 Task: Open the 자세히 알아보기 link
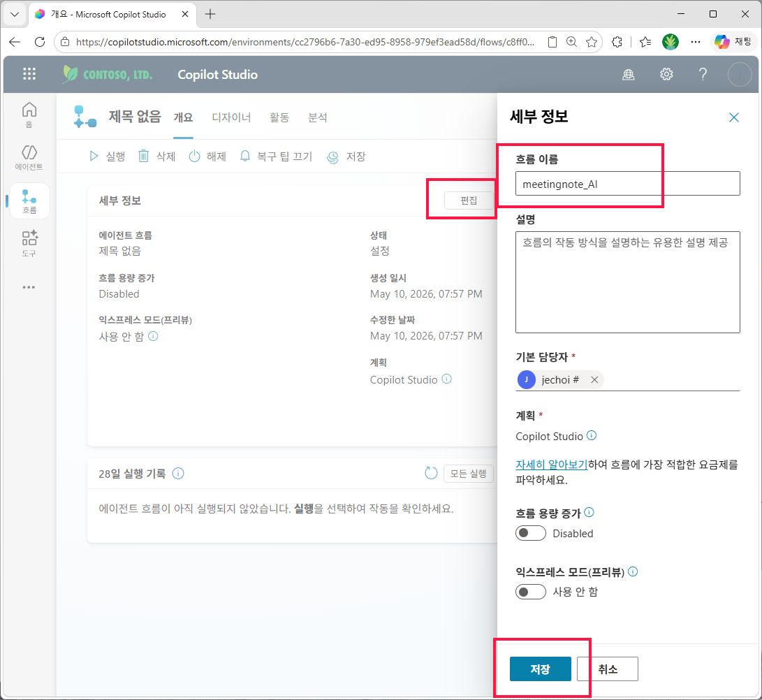552,465
